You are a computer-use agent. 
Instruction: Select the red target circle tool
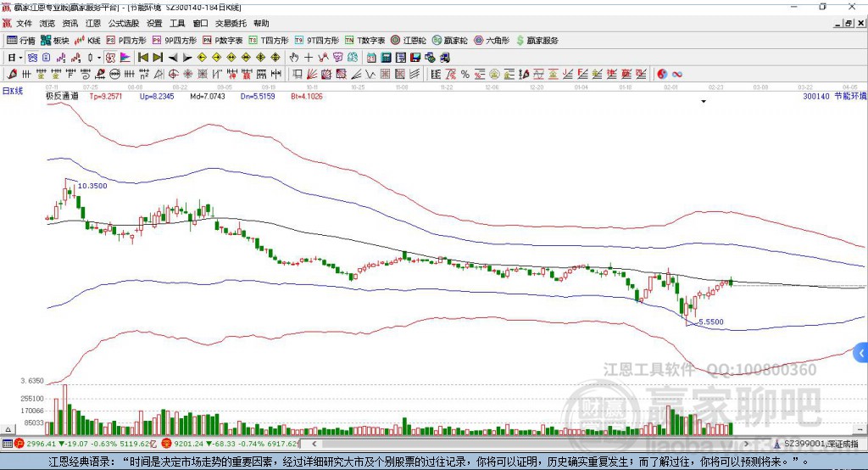click(x=173, y=75)
